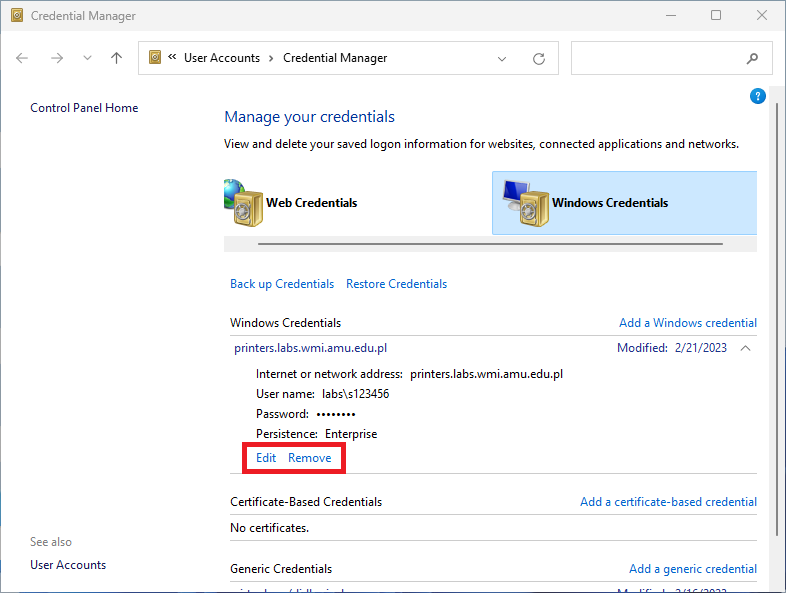Open User Accounts under See also
Viewport: 786px width, 593px height.
(x=68, y=565)
